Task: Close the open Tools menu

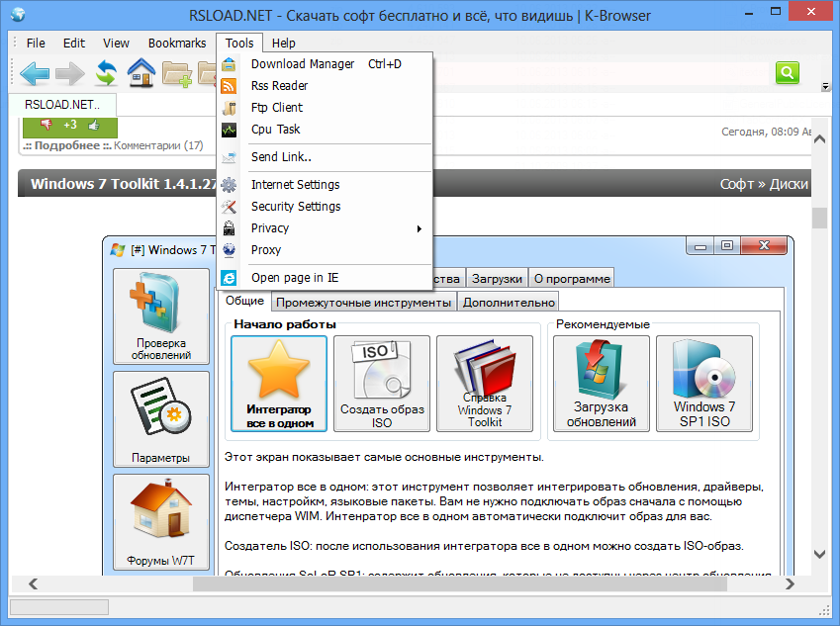Action: point(238,43)
